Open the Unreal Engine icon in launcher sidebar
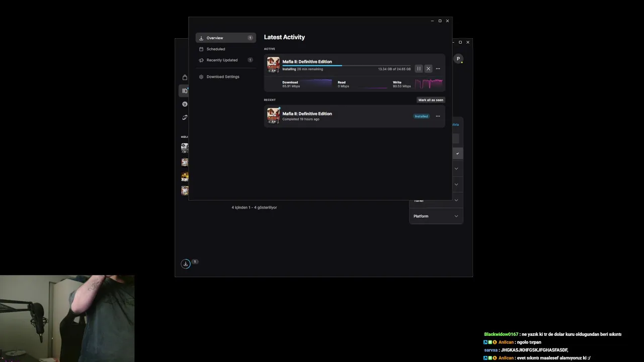The image size is (644, 362). pyautogui.click(x=185, y=104)
